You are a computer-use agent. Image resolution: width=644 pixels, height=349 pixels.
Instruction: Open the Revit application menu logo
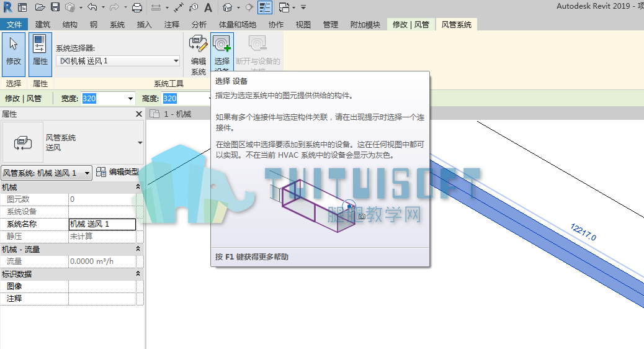point(7,7)
